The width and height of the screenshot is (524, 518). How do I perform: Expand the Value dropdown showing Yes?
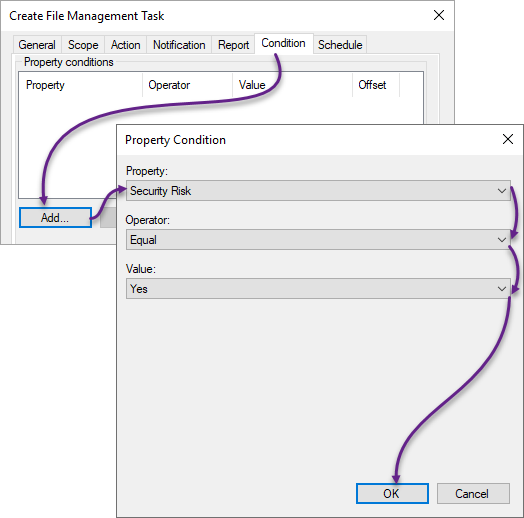[x=318, y=288]
